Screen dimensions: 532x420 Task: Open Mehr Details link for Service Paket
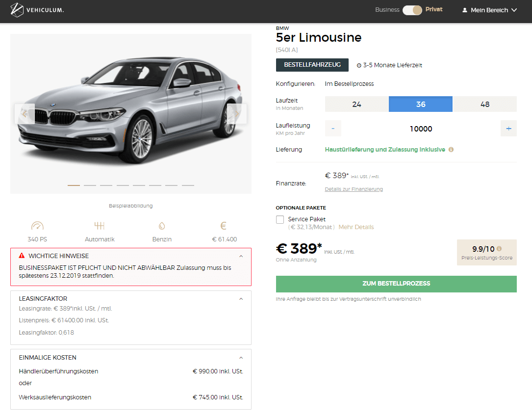click(356, 227)
